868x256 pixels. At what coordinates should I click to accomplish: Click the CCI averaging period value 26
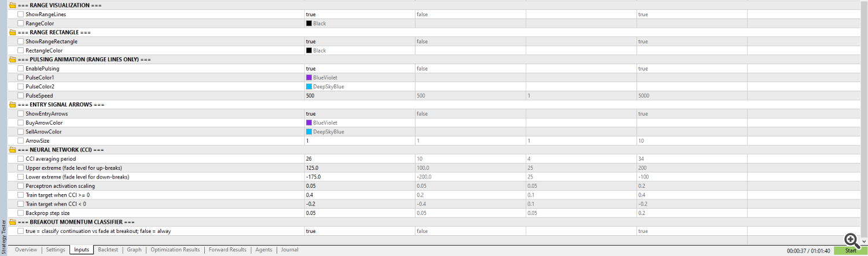click(309, 158)
